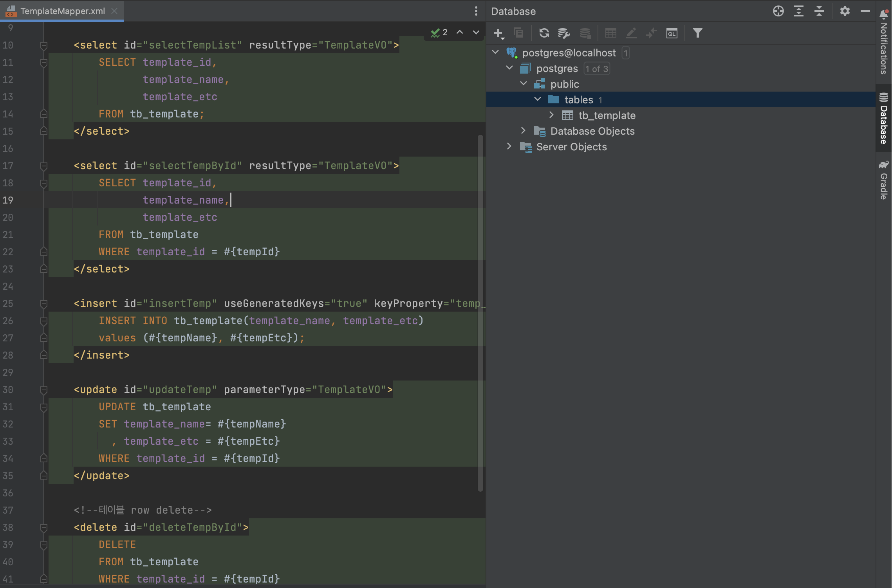This screenshot has height=588, width=892.
Task: Click the target Select Opened File icon
Action: pyautogui.click(x=778, y=11)
